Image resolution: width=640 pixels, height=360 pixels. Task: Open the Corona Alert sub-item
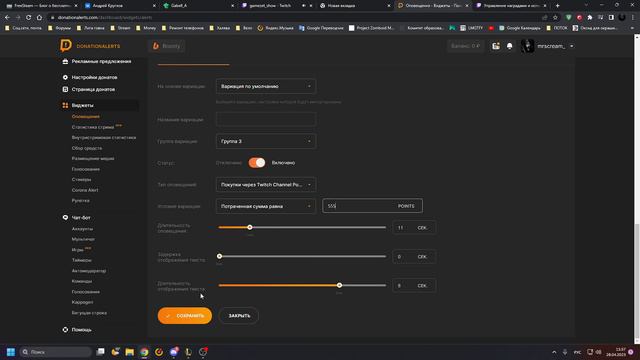[x=85, y=190]
